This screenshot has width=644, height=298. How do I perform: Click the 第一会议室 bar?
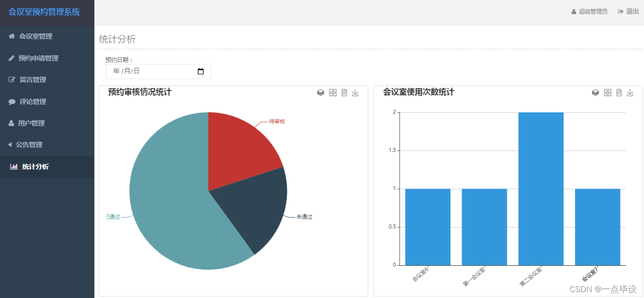[x=484, y=227]
